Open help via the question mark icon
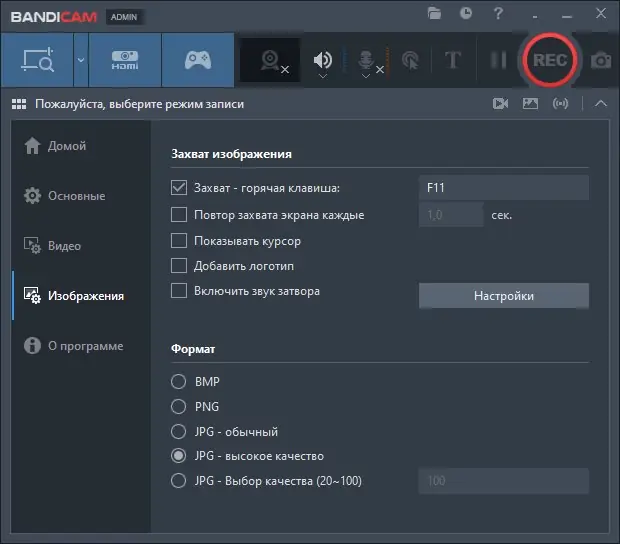The width and height of the screenshot is (620, 544). tap(498, 14)
